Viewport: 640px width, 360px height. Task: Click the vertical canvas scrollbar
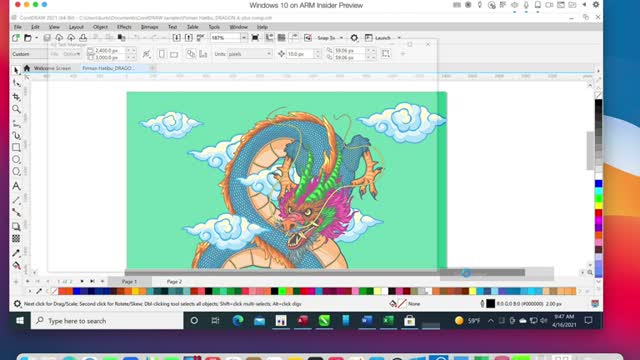[590, 150]
